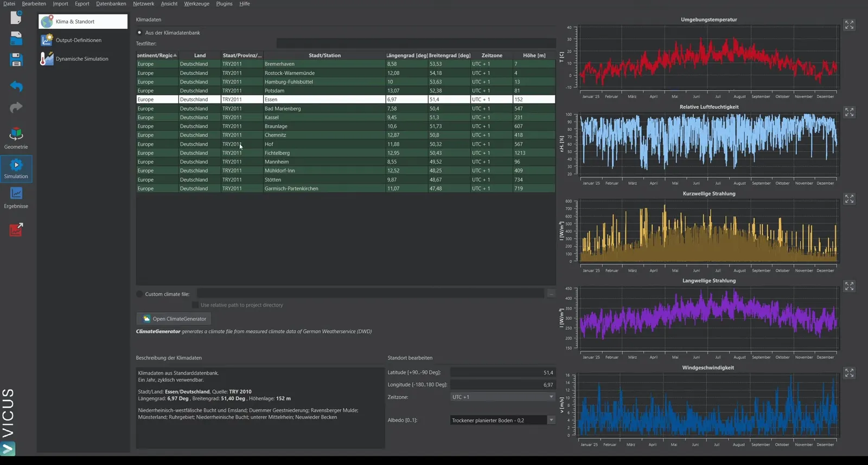Click the grey redo arrow icon
The image size is (868, 465).
click(16, 108)
